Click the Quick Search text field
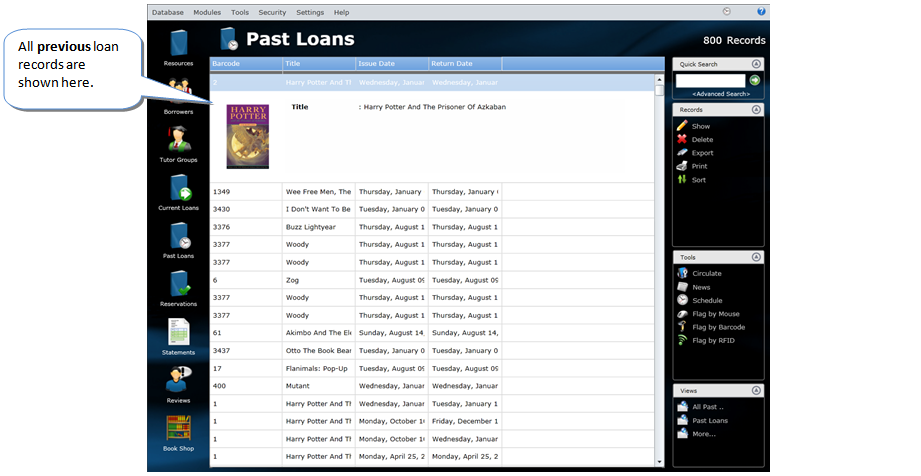921x476 pixels. [x=711, y=80]
